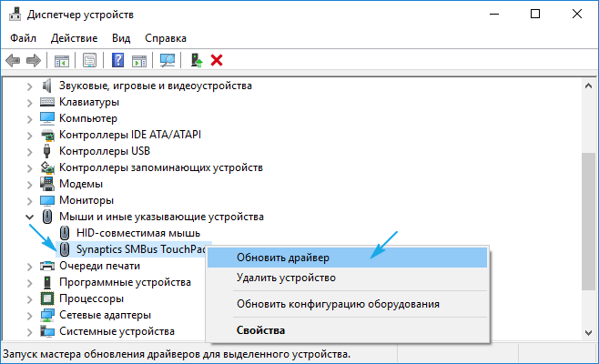Choose Обновить драйвер from context menu
Viewport: 599px width, 364px height.
click(348, 258)
